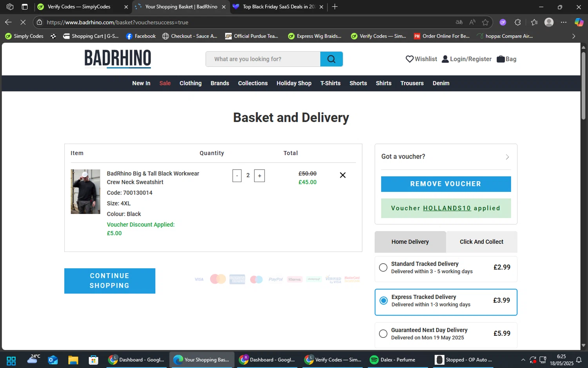The image size is (588, 368).
Task: Select Express Tracked Delivery option
Action: coord(446,302)
